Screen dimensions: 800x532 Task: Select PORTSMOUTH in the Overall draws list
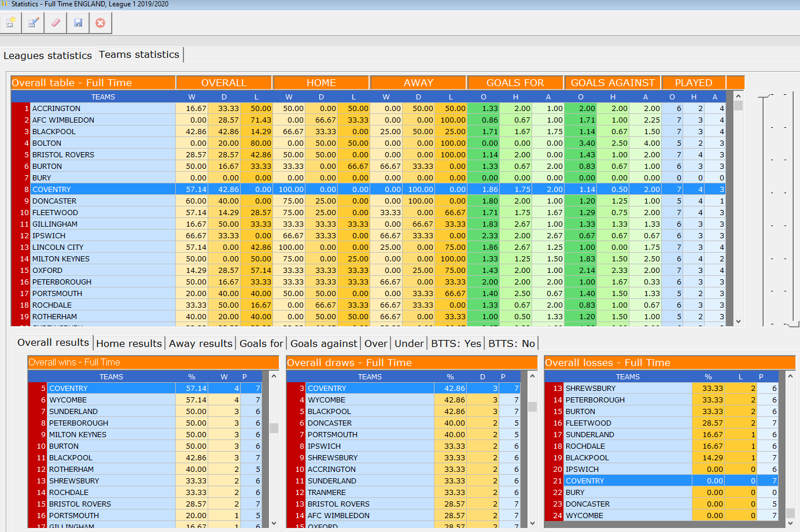coord(404,434)
